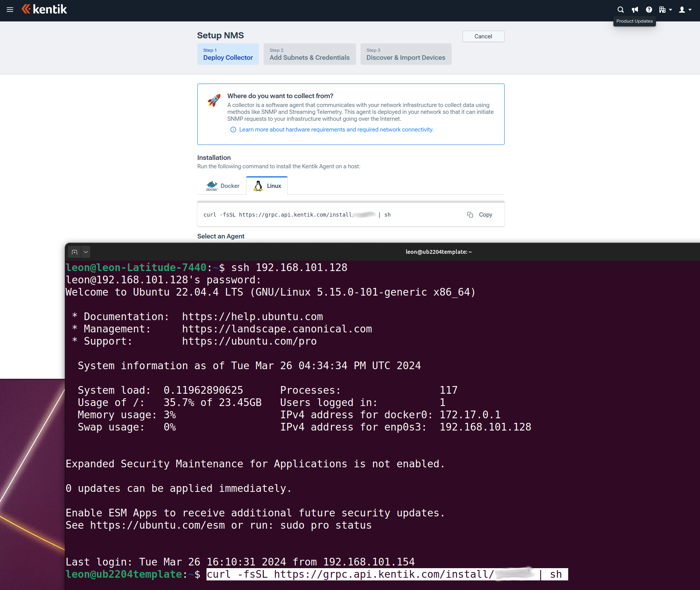This screenshot has width=700, height=590.
Task: Open the hamburger navigation menu
Action: click(x=10, y=10)
